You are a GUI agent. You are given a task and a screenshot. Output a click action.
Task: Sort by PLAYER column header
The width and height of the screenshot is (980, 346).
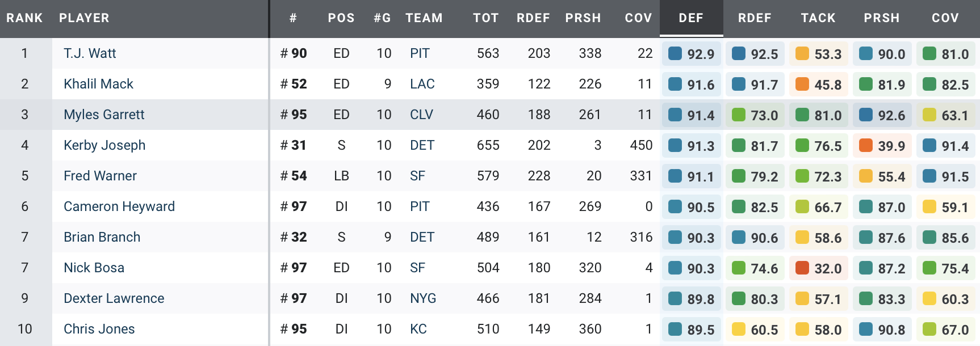coord(84,18)
